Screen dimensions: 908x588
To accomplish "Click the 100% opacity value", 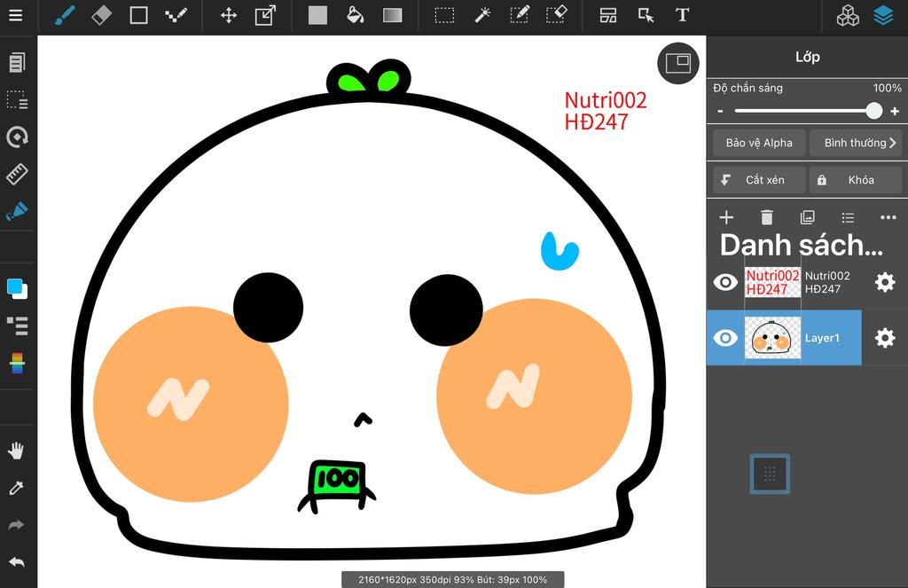I will [887, 88].
